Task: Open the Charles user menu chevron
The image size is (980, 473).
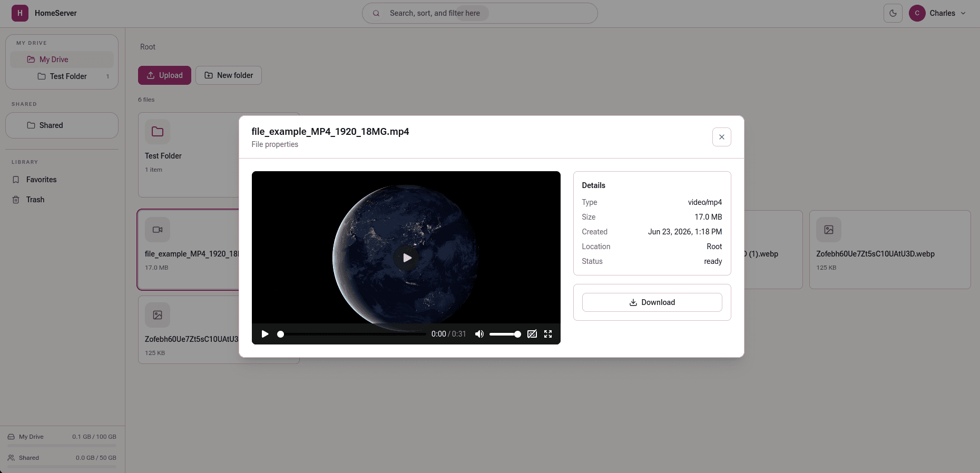Action: click(x=963, y=13)
